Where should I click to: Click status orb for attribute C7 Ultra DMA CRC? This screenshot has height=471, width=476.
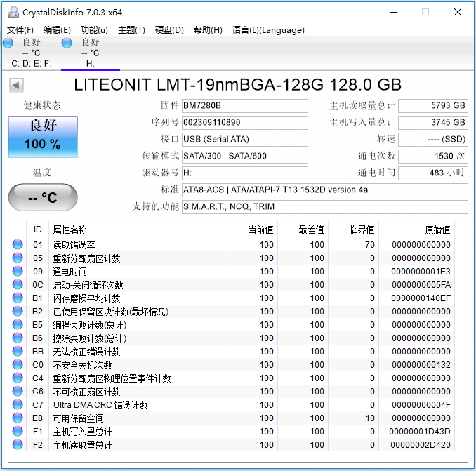18,404
